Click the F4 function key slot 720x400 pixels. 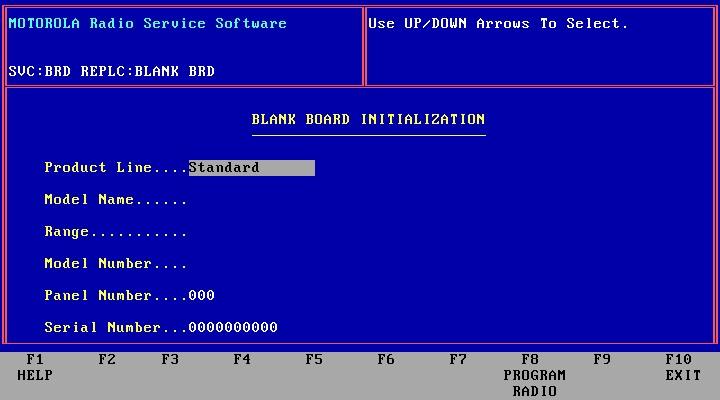pos(242,359)
